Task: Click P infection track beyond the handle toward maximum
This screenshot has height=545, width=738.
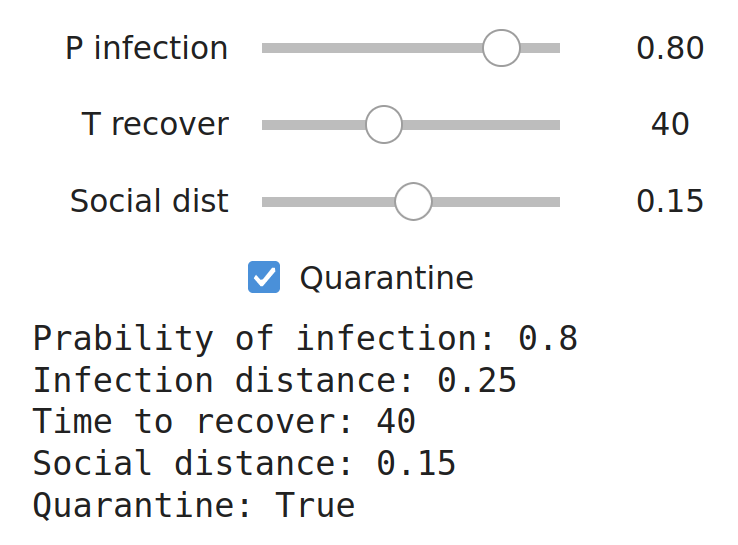Action: [x=540, y=48]
